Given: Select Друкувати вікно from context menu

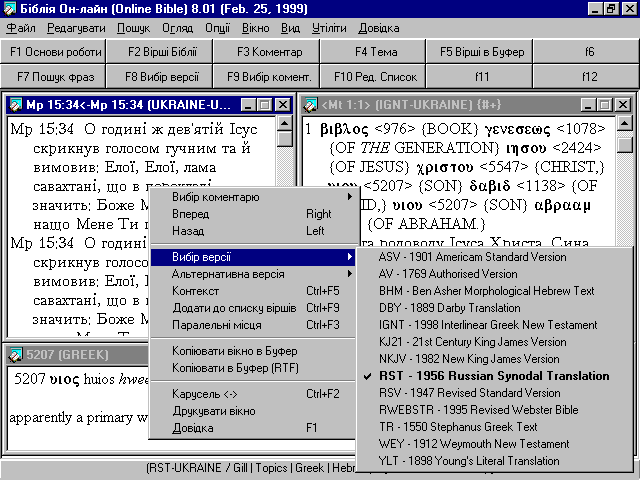Looking at the screenshot, I should (213, 411).
